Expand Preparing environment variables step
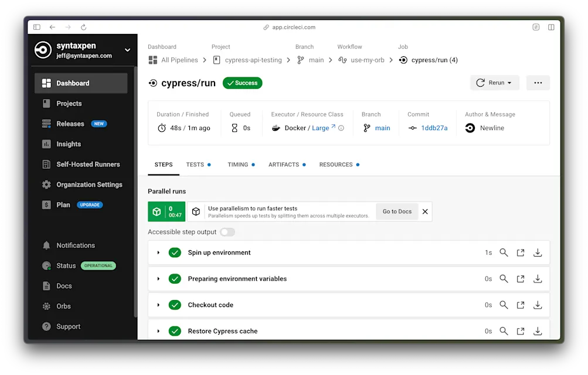Screen dimensions: 588x375 [x=159, y=279]
